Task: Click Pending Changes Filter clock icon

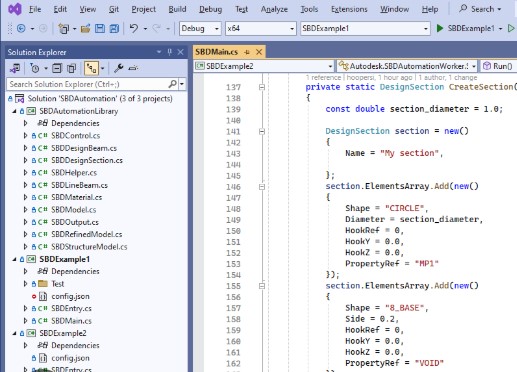Action: pos(35,69)
